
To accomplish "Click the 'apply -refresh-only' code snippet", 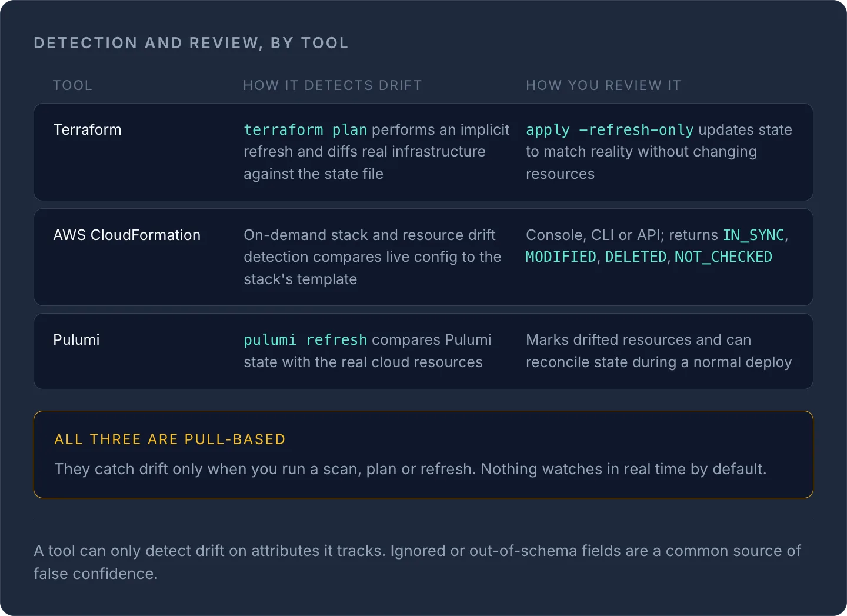I will [x=609, y=129].
